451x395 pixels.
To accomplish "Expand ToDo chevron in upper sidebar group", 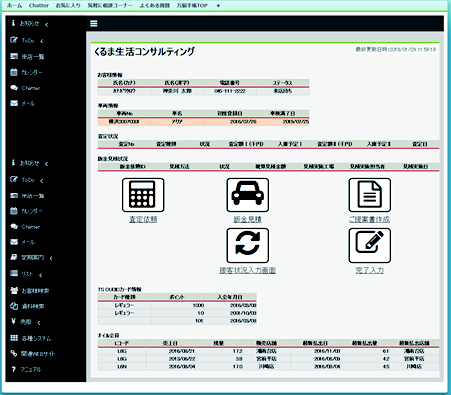I will coord(42,41).
